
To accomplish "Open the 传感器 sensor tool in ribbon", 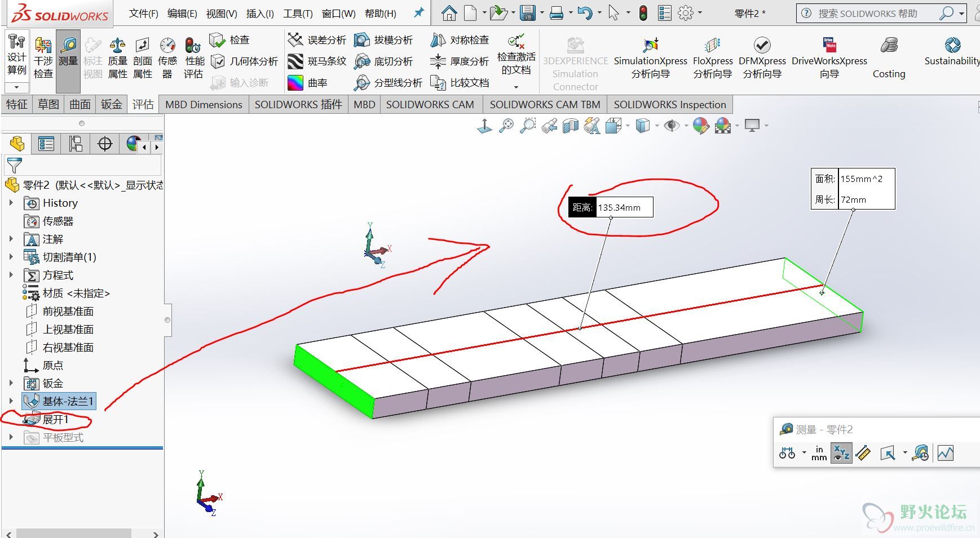I will coord(167,59).
